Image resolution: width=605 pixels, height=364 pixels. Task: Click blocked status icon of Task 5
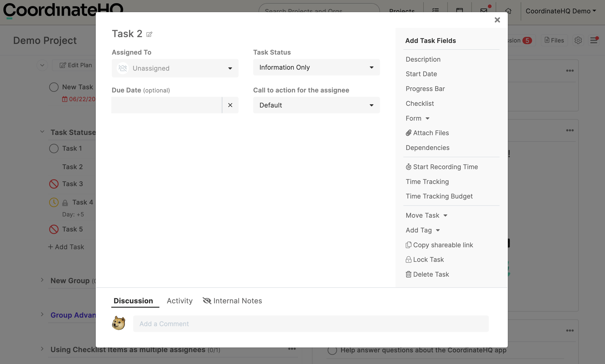pyautogui.click(x=54, y=229)
